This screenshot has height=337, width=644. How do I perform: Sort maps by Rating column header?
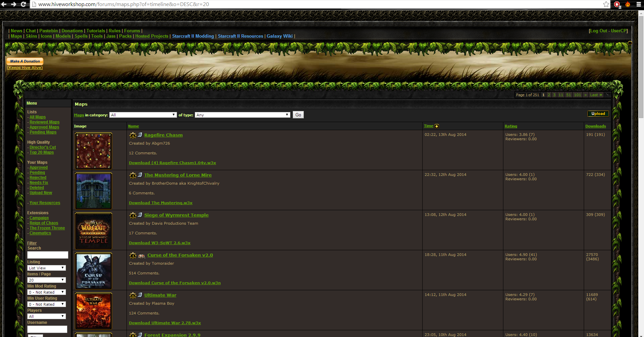(511, 126)
